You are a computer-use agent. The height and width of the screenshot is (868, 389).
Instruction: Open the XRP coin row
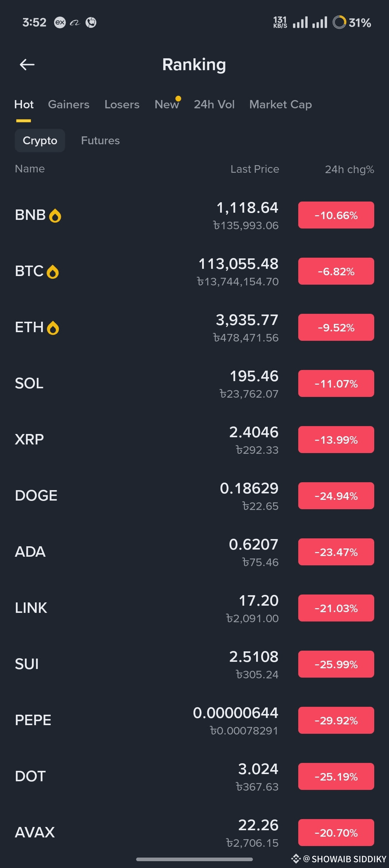(x=194, y=440)
